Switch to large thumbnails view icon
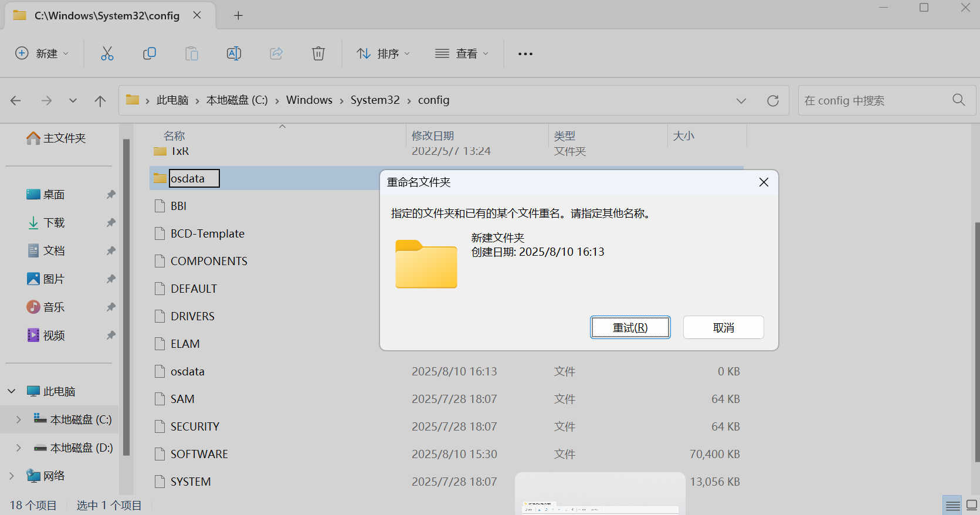This screenshot has height=515, width=980. tap(972, 505)
